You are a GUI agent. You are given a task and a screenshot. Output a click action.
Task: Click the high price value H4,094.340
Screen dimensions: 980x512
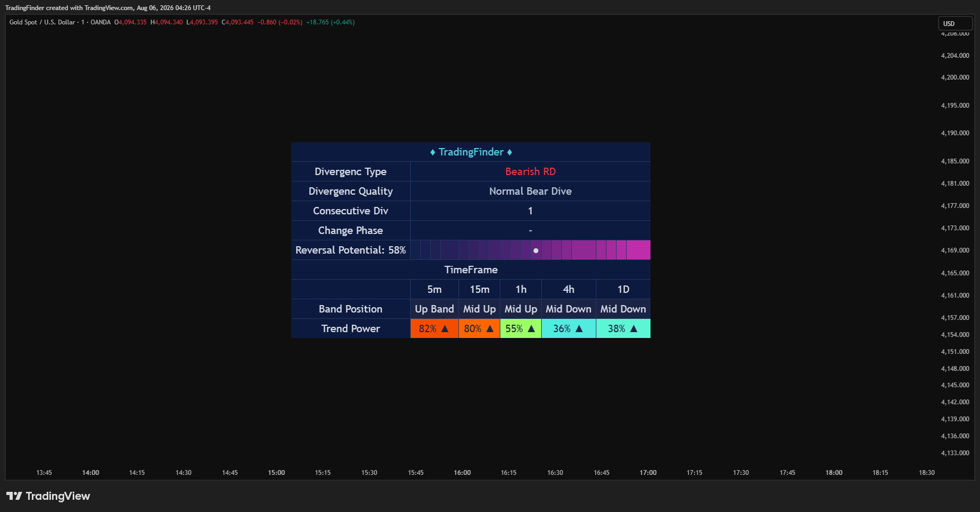point(167,22)
